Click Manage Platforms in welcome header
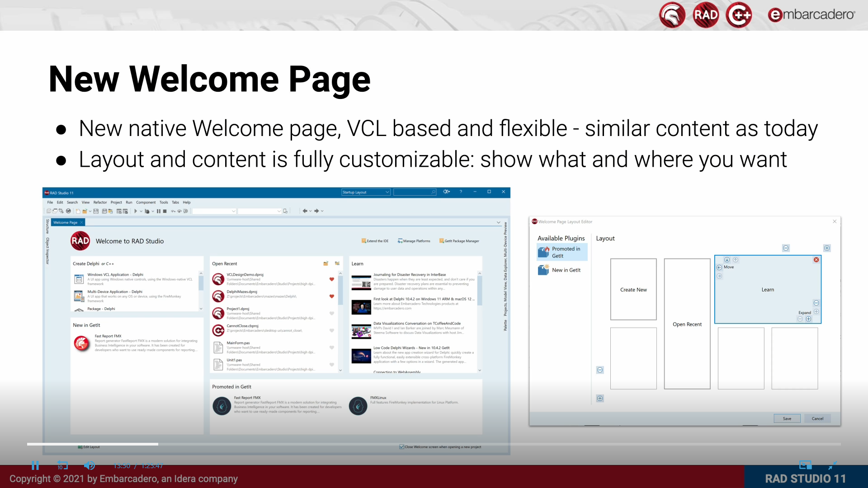Screen dimensions: 868x488 coord(414,241)
